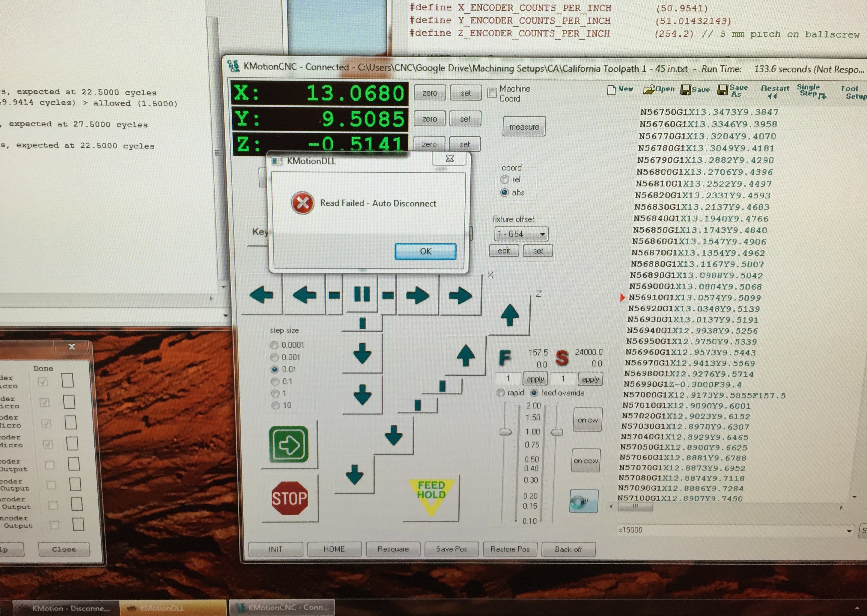Select the 0.001 step size option

[275, 357]
